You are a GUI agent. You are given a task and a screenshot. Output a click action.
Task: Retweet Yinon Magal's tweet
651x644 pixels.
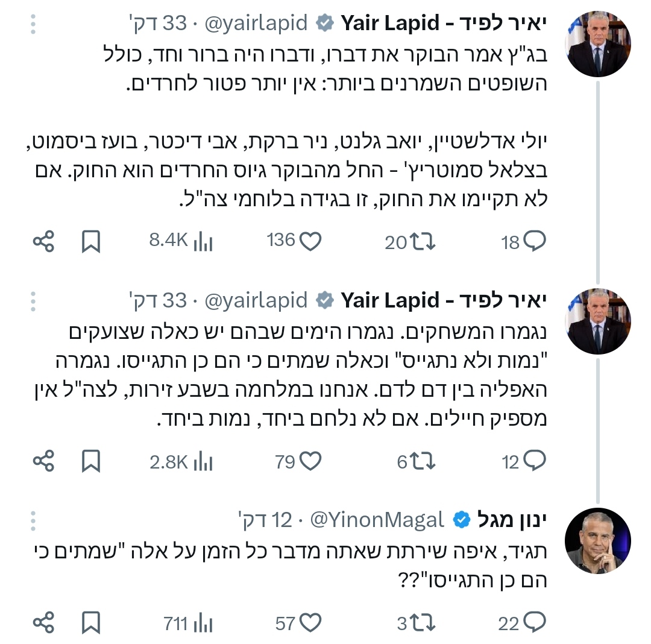coord(422,623)
